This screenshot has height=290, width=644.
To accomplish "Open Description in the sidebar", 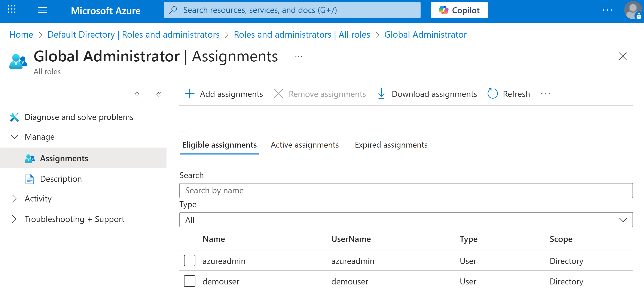I will [61, 179].
